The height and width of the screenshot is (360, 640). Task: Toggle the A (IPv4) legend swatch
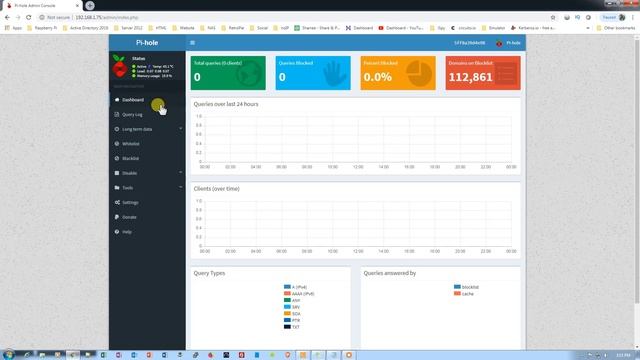[x=287, y=287]
